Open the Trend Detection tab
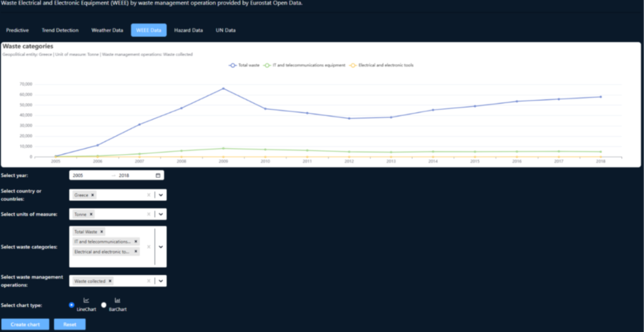This screenshot has width=644, height=332. coord(60,30)
